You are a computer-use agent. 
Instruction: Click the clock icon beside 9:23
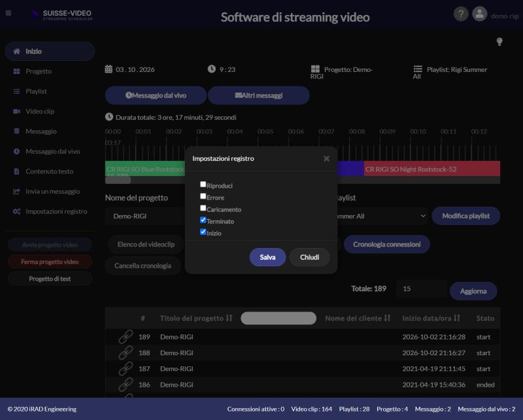(212, 69)
